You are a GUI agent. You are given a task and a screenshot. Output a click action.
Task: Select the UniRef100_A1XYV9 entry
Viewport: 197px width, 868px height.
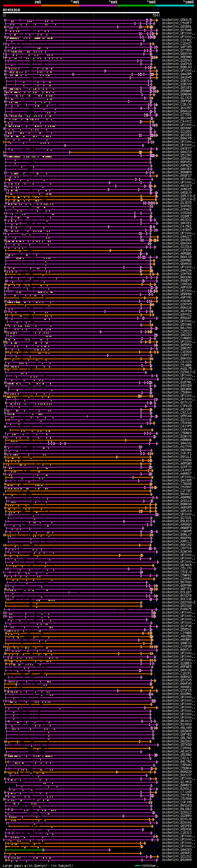177,446
